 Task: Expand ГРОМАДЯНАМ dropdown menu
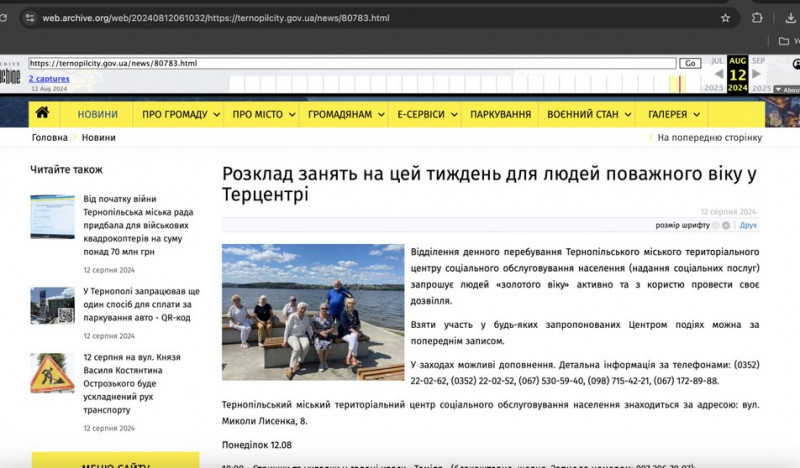[346, 114]
